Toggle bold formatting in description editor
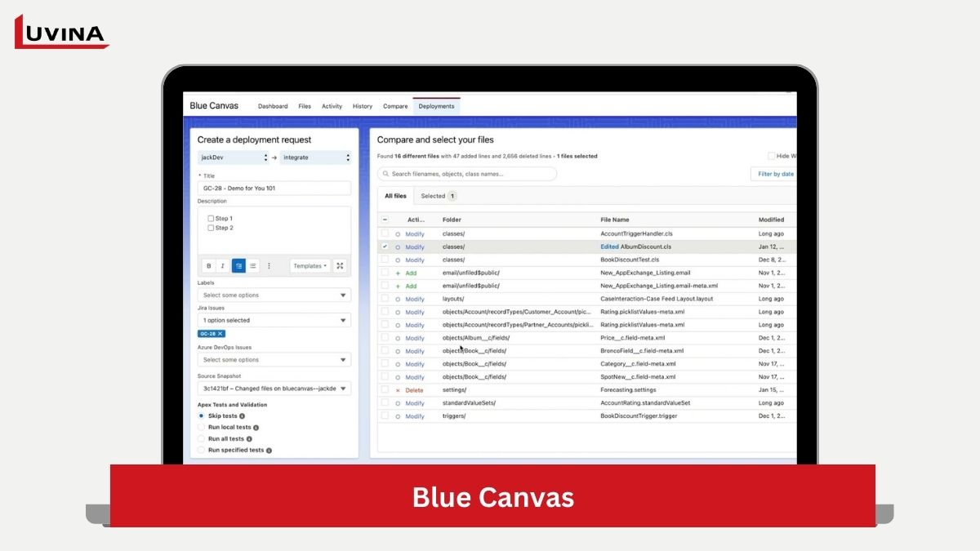 [x=208, y=266]
